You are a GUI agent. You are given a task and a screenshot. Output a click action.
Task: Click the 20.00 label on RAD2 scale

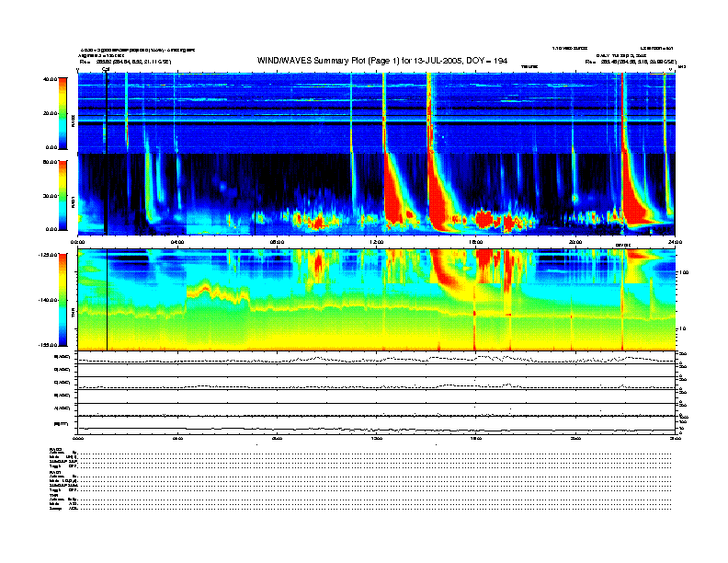pos(50,113)
